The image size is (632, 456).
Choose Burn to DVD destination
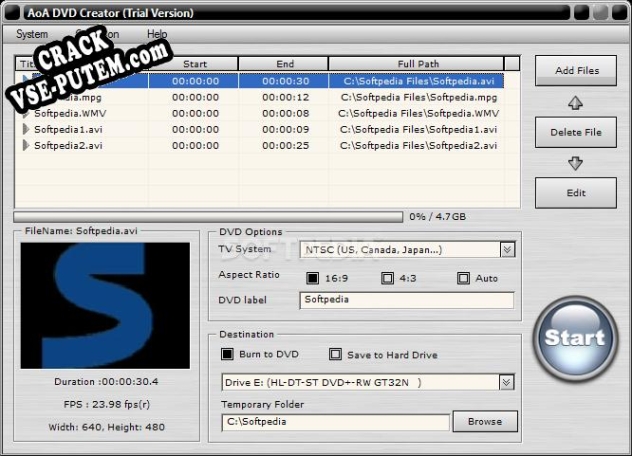click(x=227, y=354)
